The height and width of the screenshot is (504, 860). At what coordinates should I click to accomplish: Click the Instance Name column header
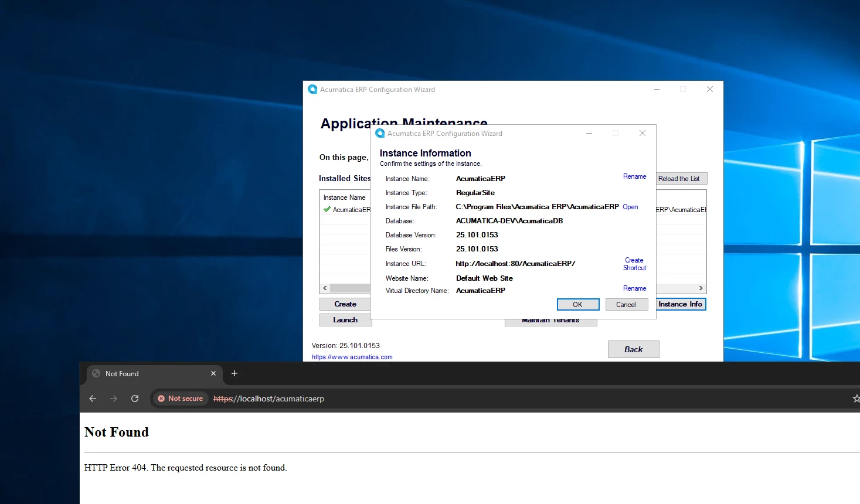(345, 197)
